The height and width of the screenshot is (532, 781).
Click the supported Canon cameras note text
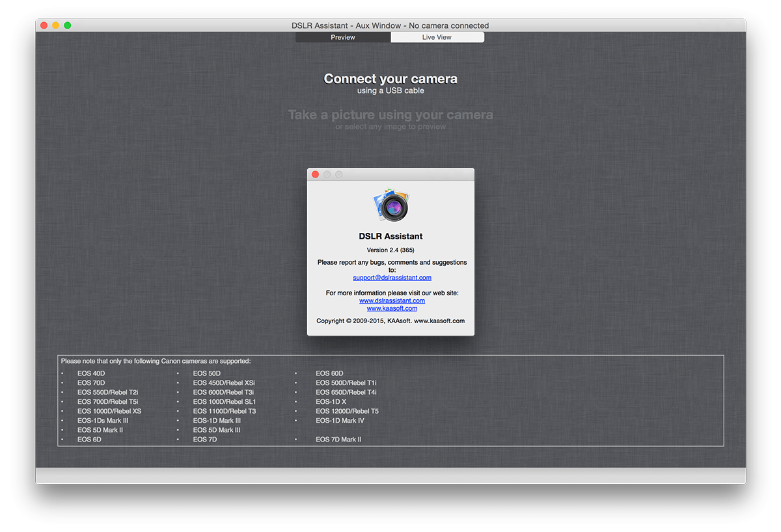(156, 360)
